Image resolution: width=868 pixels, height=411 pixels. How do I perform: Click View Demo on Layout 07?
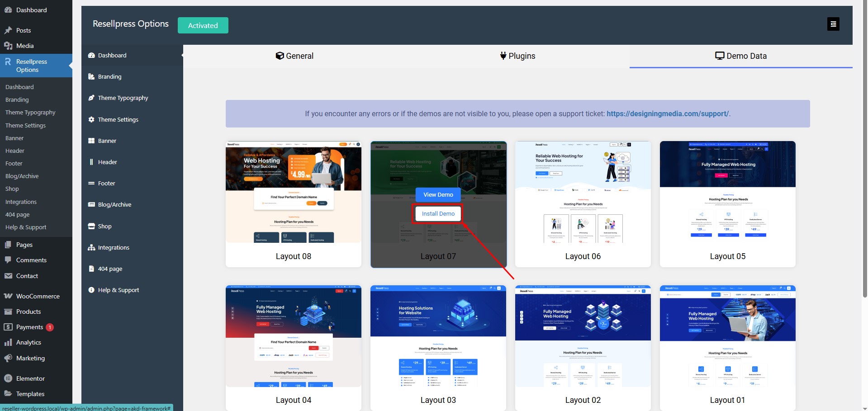coord(437,194)
